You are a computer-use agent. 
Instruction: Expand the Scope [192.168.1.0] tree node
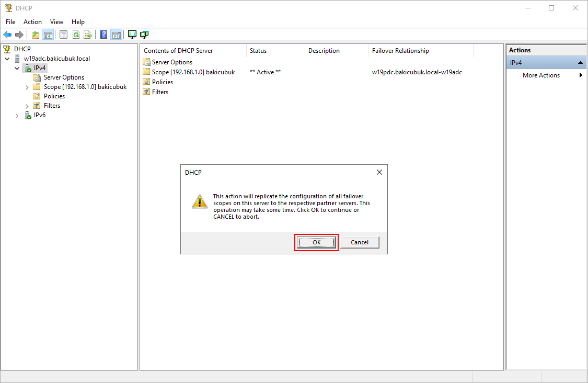click(x=27, y=87)
